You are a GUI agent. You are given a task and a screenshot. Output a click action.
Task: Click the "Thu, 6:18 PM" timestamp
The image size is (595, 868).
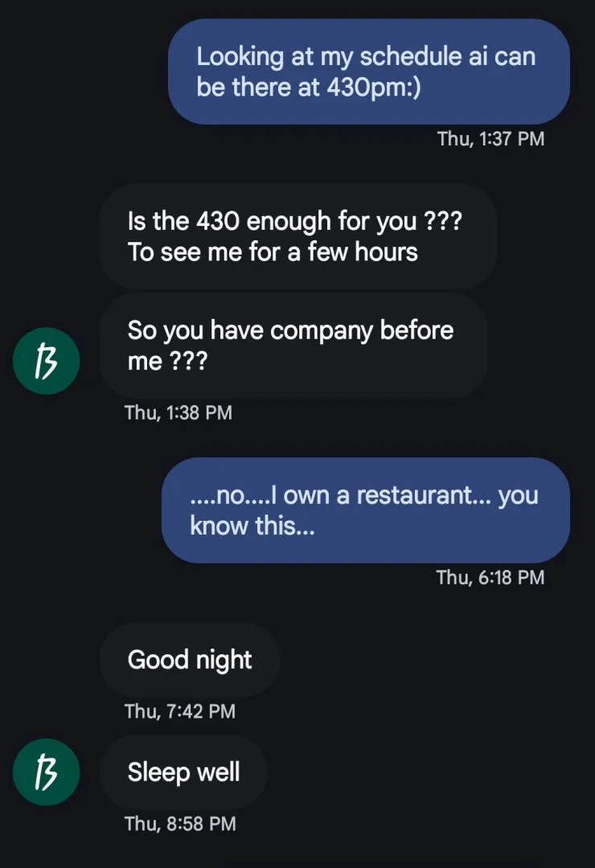coord(490,577)
